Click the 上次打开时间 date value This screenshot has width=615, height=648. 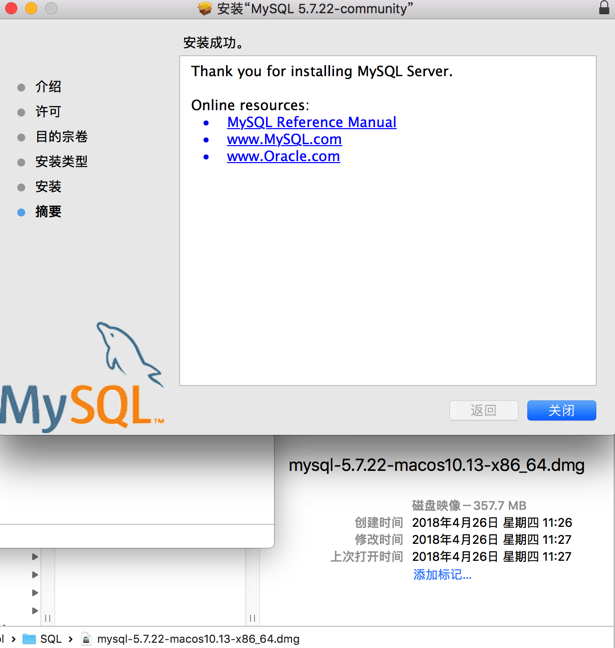pos(492,557)
